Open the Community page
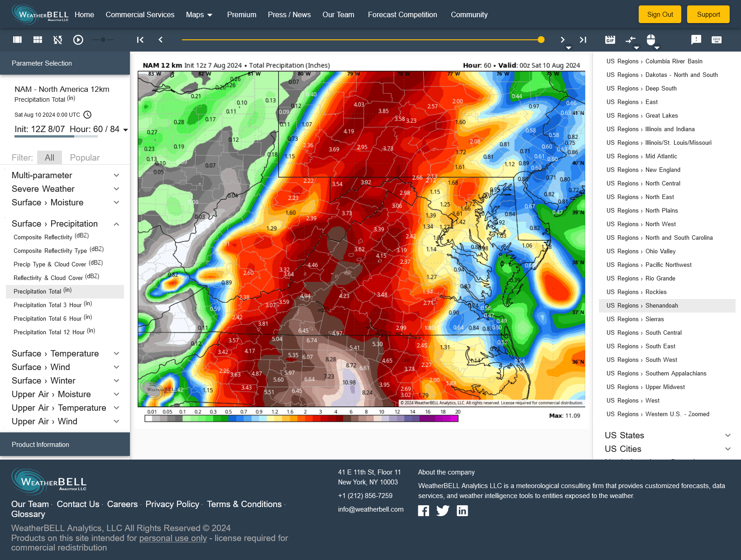 click(469, 14)
